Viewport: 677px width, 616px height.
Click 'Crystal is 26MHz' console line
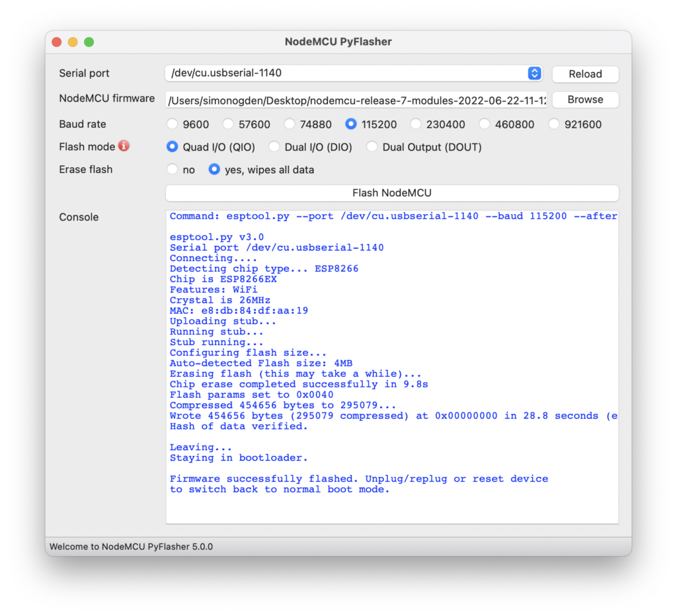219,301
